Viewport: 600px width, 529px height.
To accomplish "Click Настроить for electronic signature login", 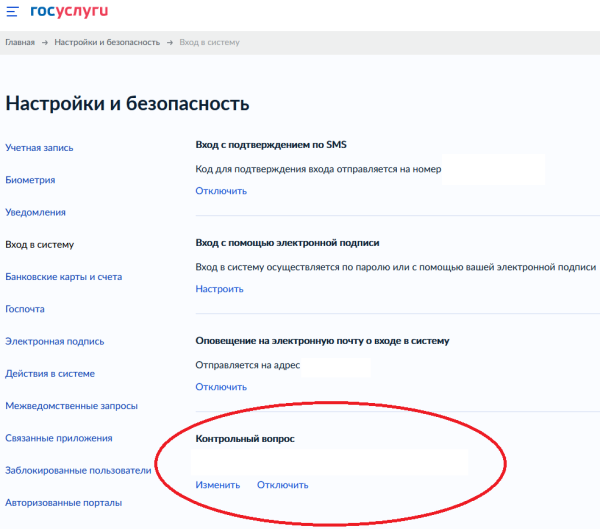I will [x=219, y=289].
